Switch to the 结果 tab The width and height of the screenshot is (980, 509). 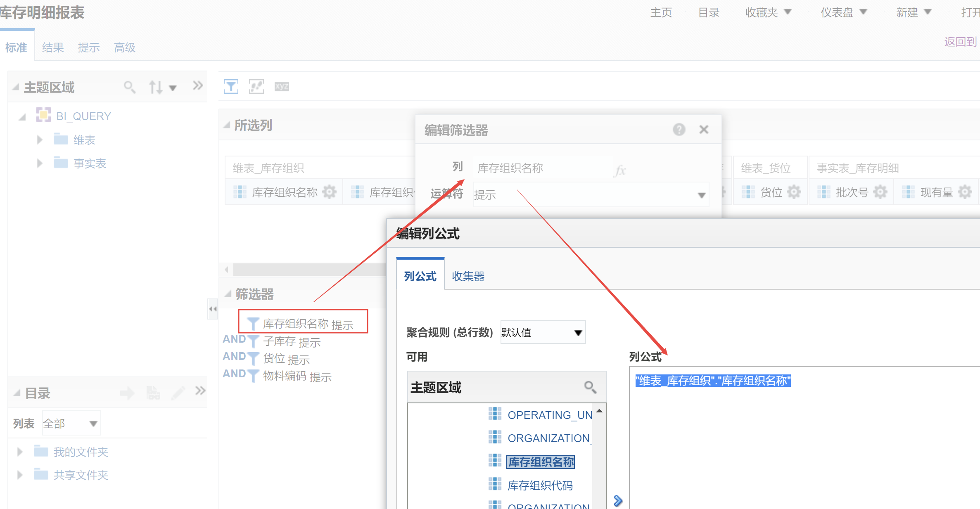[x=53, y=47]
